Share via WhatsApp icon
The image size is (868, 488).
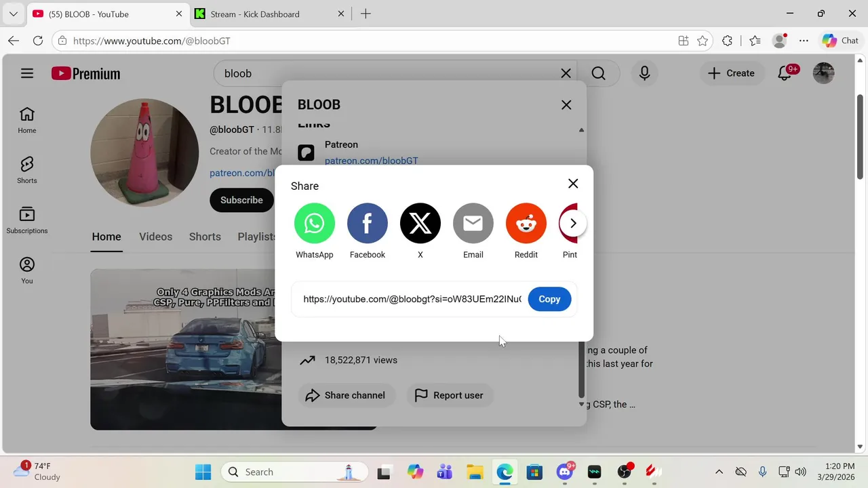coord(315,223)
